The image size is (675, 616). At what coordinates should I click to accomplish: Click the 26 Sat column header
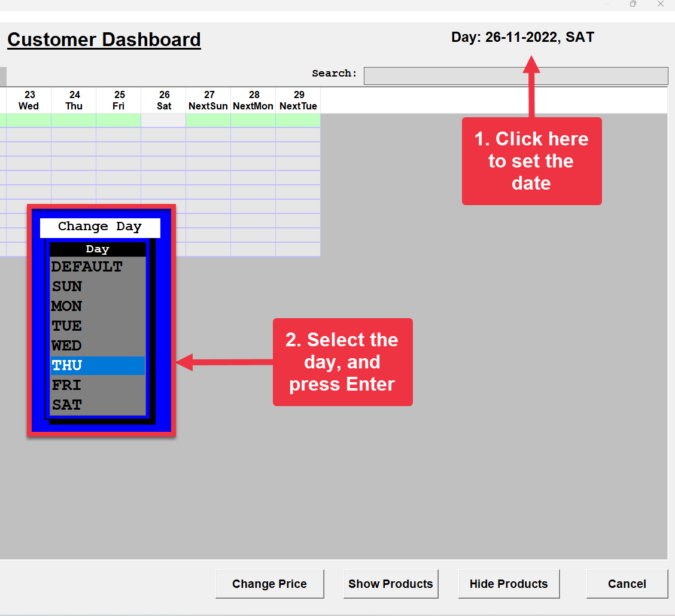(163, 100)
